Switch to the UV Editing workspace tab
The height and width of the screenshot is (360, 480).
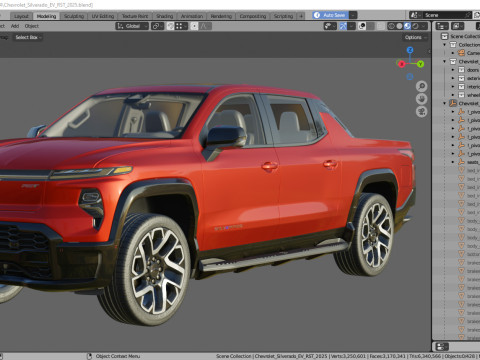[x=103, y=16]
